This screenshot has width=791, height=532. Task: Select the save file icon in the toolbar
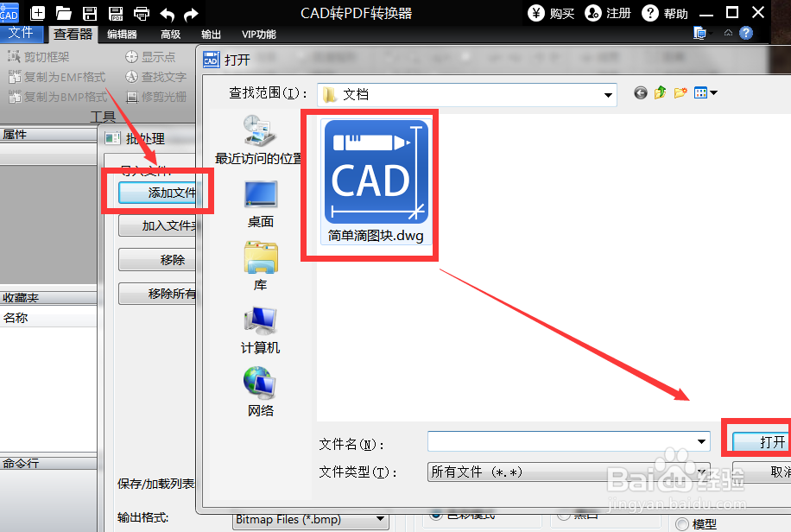pyautogui.click(x=89, y=13)
